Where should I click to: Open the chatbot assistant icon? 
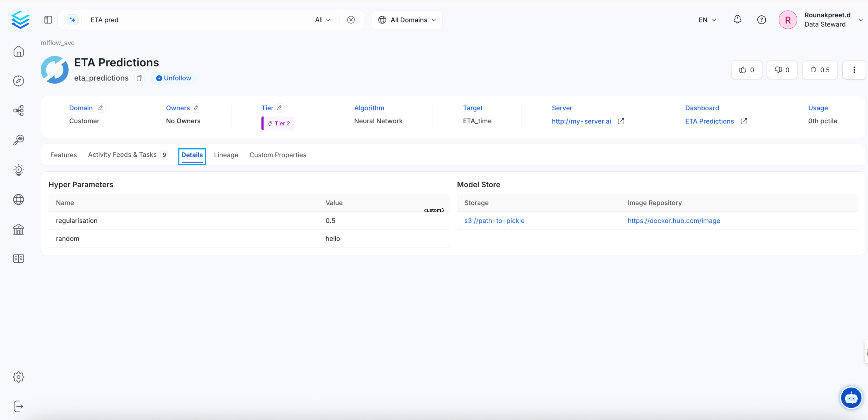851,398
